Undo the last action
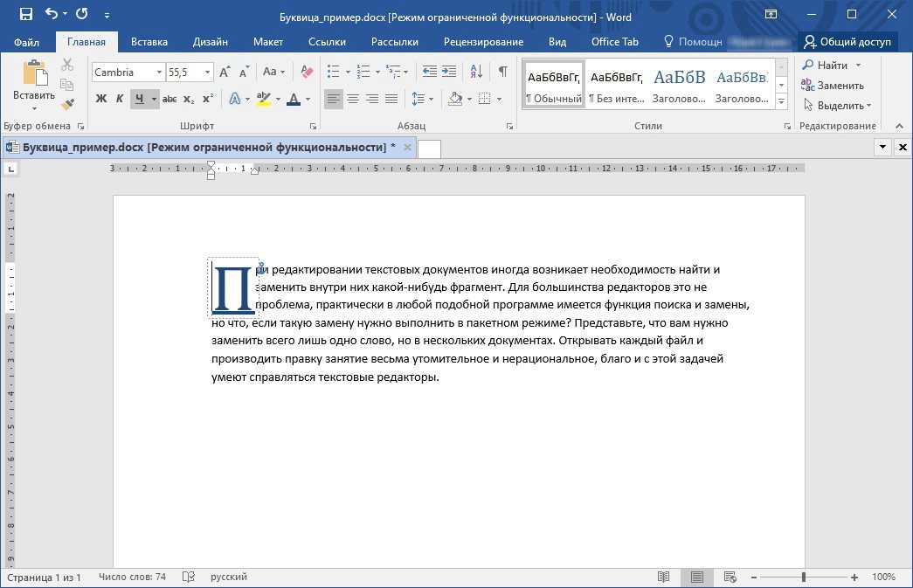This screenshot has width=913, height=588. tap(52, 13)
